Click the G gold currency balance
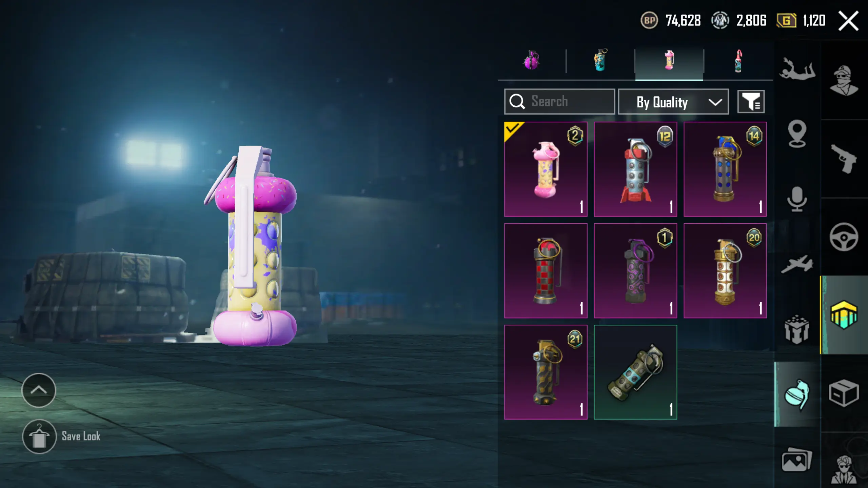This screenshot has height=488, width=868. [x=801, y=21]
